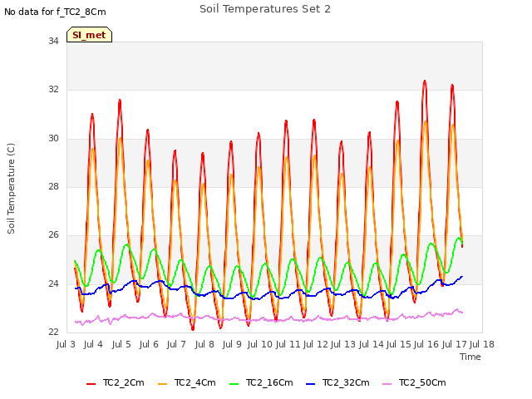Click the red TC2_2Cm peak on Jul 15

[397, 101]
